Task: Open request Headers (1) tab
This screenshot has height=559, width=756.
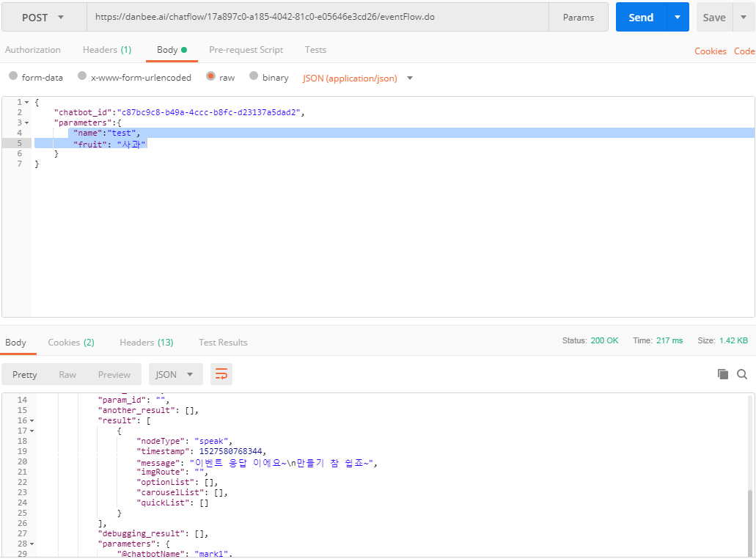Action: point(107,50)
